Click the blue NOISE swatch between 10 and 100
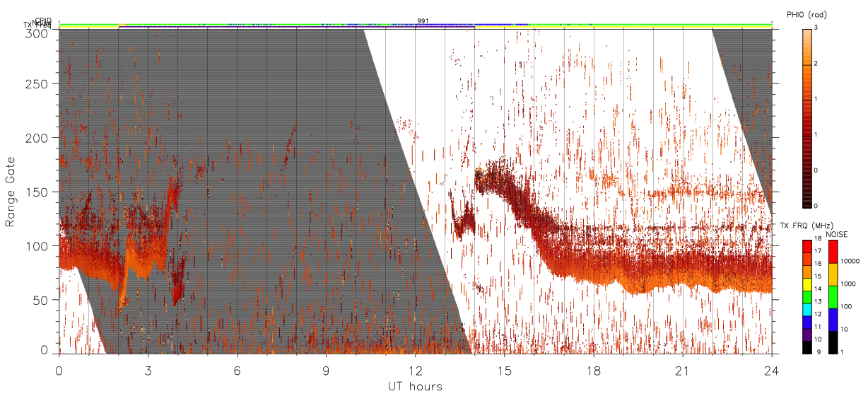The image size is (868, 401). [833, 320]
